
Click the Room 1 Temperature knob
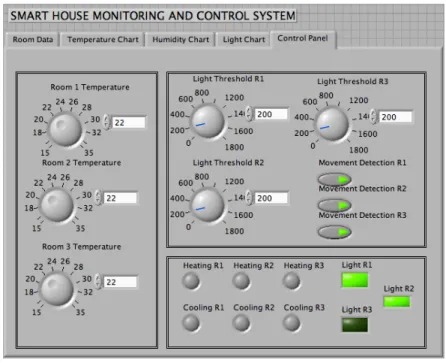pyautogui.click(x=65, y=129)
